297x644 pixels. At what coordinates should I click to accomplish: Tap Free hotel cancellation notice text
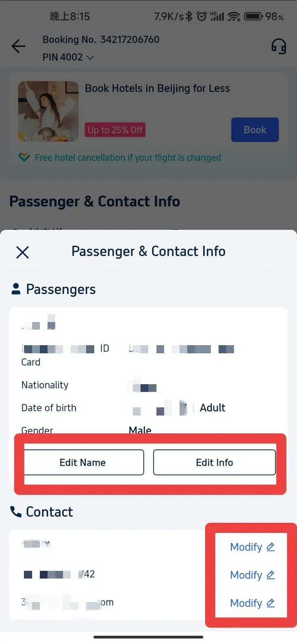[128, 157]
